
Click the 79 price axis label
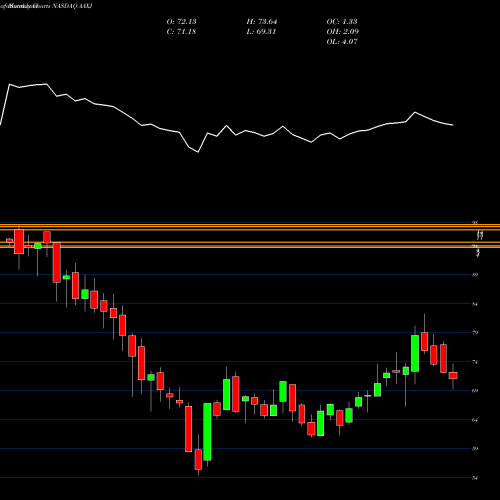(475, 333)
